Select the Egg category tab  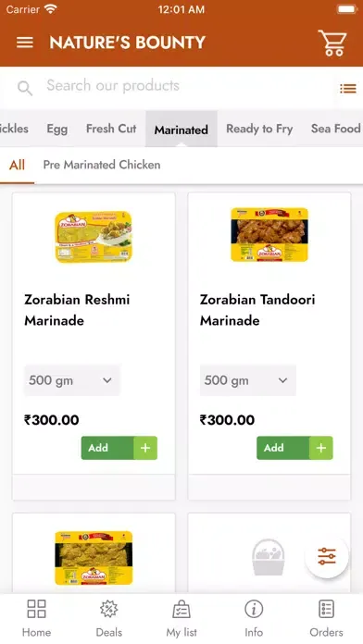point(56,129)
